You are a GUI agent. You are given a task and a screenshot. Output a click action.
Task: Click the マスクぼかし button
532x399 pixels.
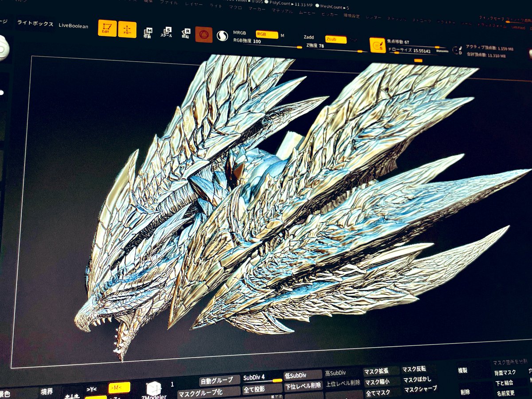click(x=417, y=379)
